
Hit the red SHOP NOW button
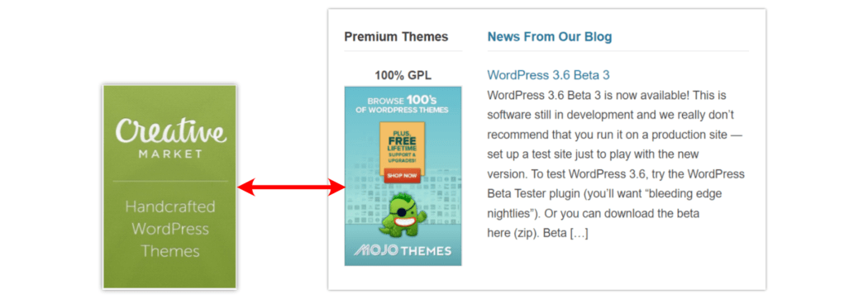pyautogui.click(x=403, y=176)
